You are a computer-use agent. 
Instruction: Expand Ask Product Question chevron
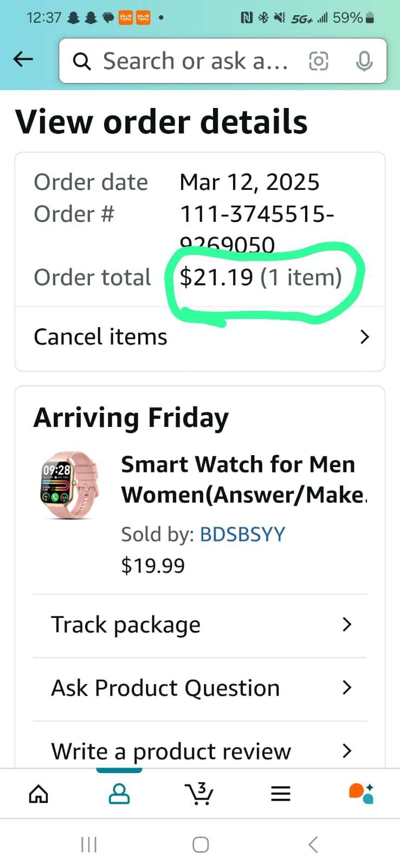(347, 688)
